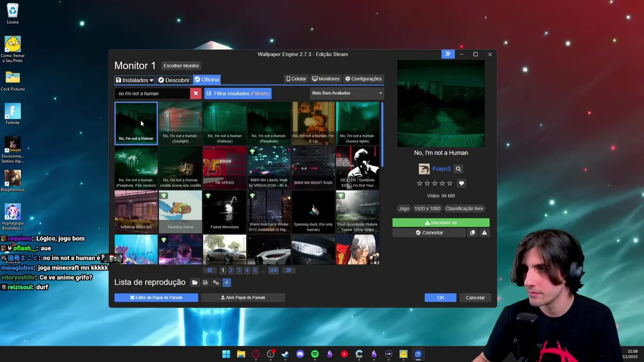
Task: Open YouTube Music taskbar icon
Action: click(x=345, y=354)
